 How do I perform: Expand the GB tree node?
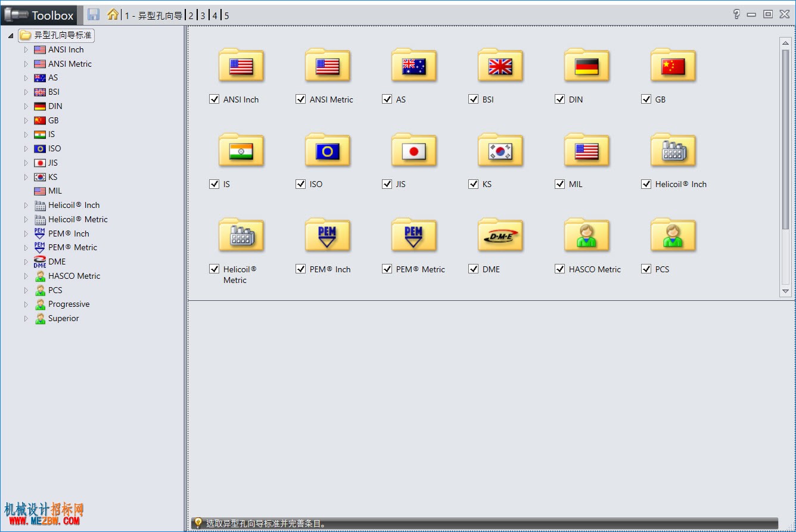(26, 120)
